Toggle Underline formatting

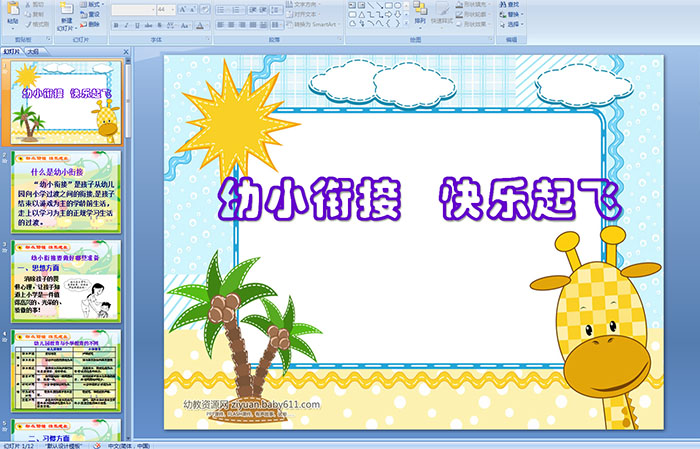(137, 25)
